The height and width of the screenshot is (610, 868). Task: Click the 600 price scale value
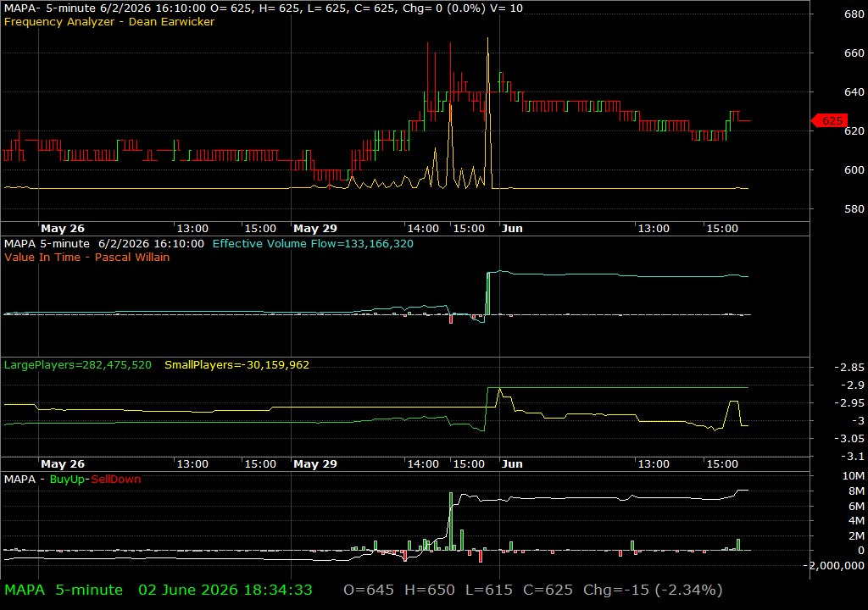[x=854, y=170]
